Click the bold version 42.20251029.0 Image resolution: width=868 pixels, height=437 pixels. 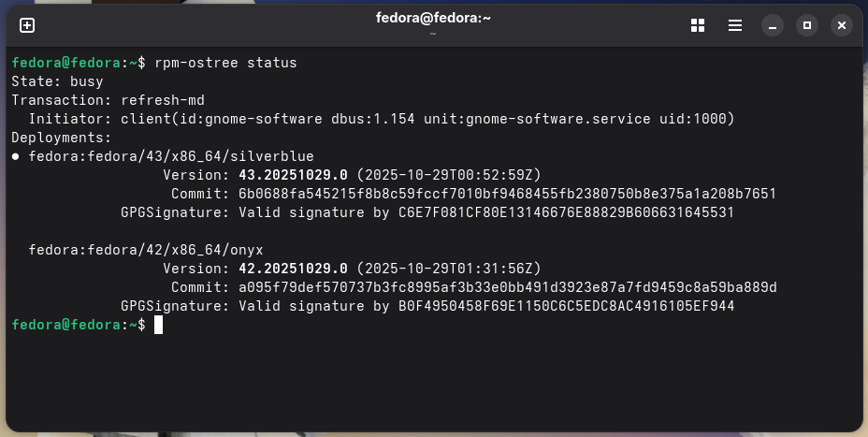(x=293, y=269)
